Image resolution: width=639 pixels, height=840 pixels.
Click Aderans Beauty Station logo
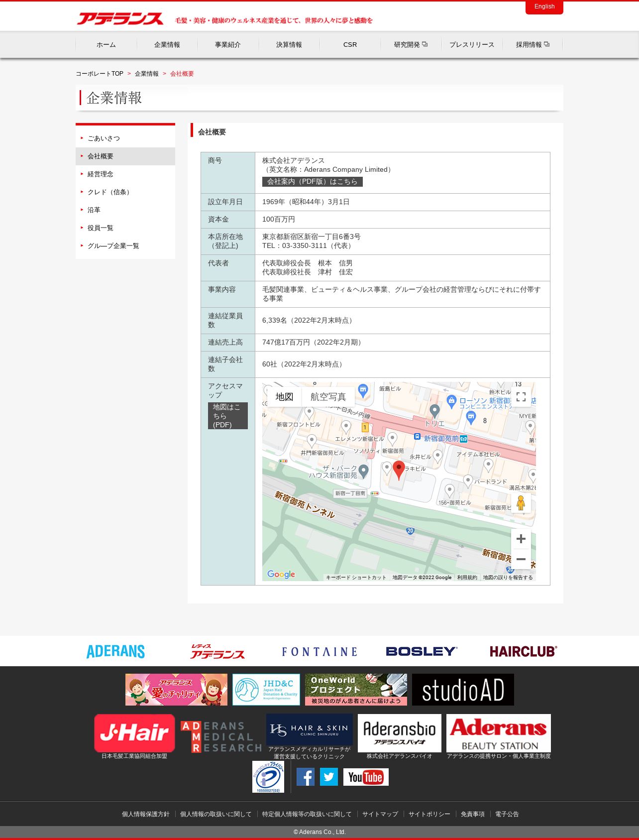click(x=499, y=733)
